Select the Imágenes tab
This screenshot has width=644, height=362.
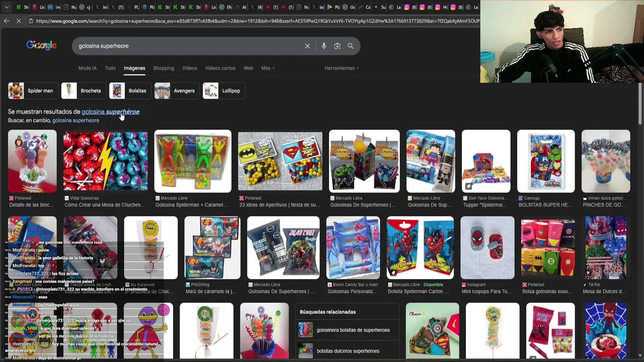click(134, 68)
